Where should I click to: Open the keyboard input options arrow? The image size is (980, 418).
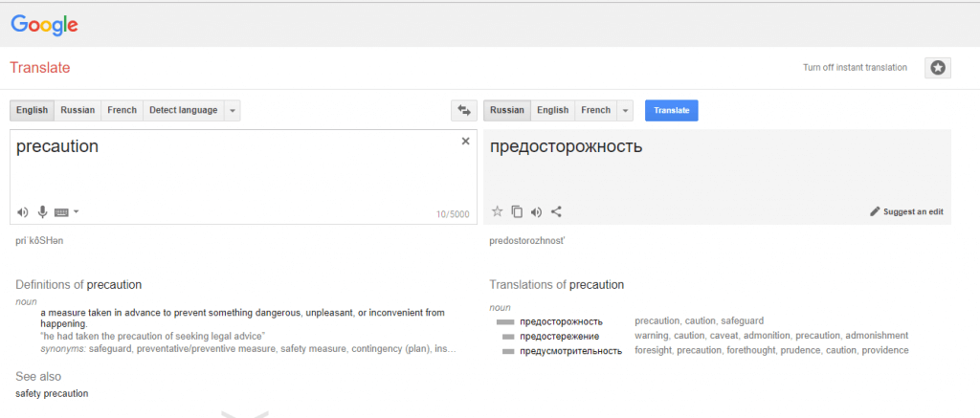77,211
